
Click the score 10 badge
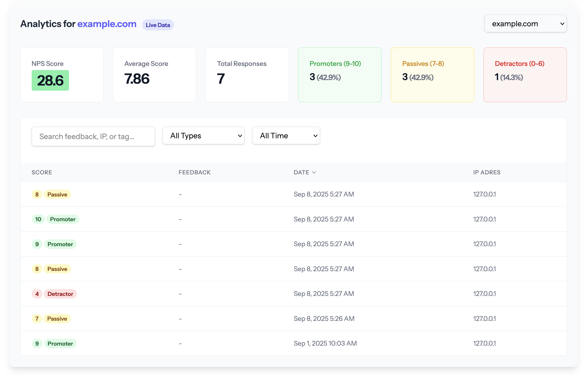click(38, 219)
